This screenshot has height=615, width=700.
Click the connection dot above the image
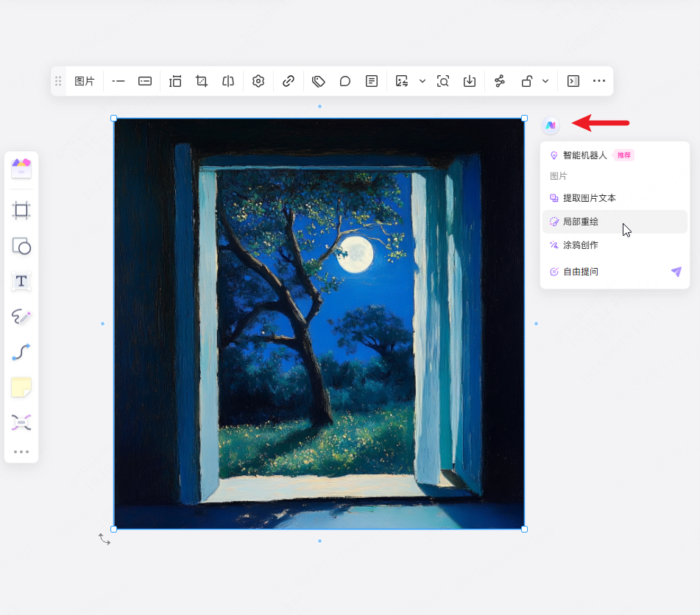(319, 106)
